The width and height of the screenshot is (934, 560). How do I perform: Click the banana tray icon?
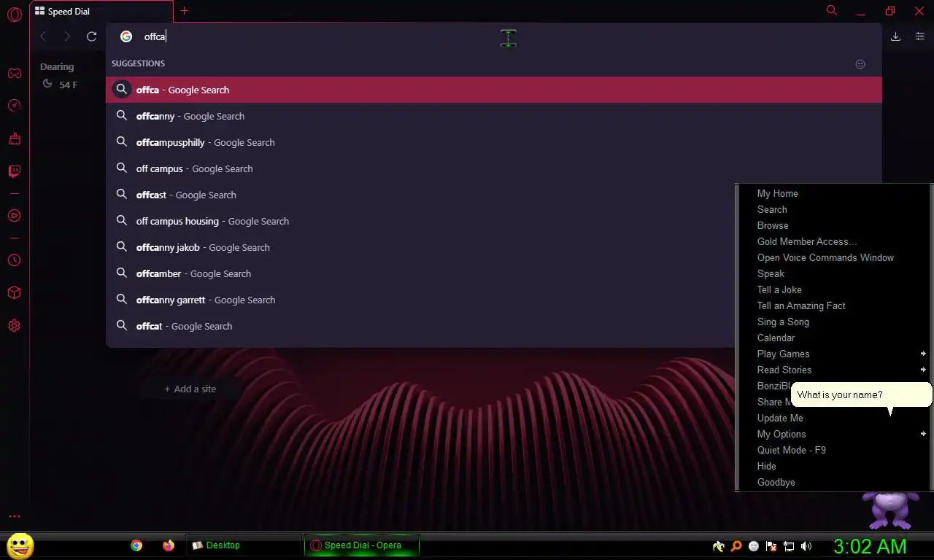[x=719, y=546]
